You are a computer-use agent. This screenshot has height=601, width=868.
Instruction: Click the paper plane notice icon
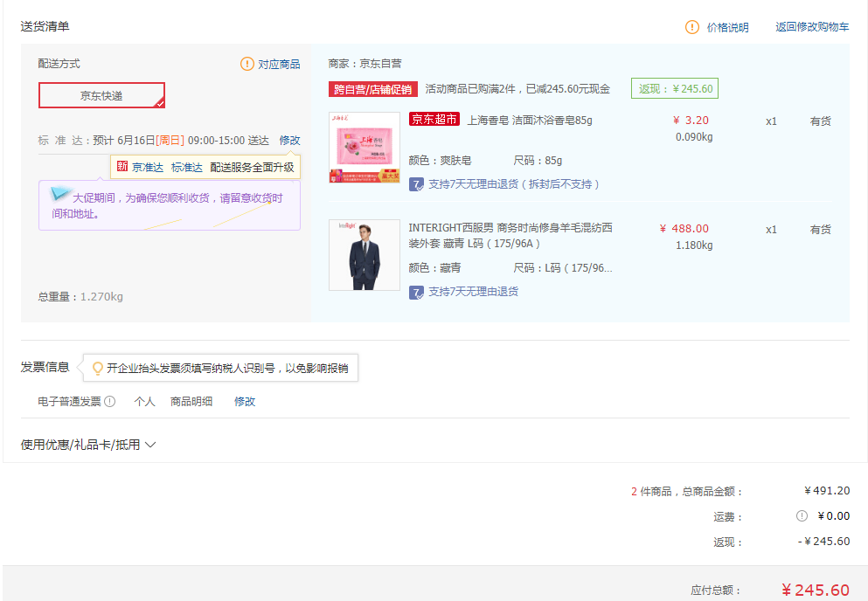tap(59, 194)
